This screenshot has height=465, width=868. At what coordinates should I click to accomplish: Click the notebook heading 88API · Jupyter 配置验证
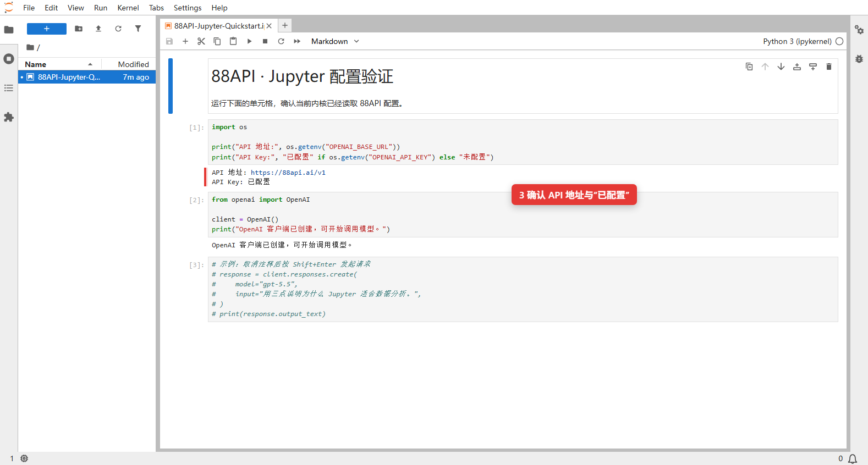pos(303,76)
